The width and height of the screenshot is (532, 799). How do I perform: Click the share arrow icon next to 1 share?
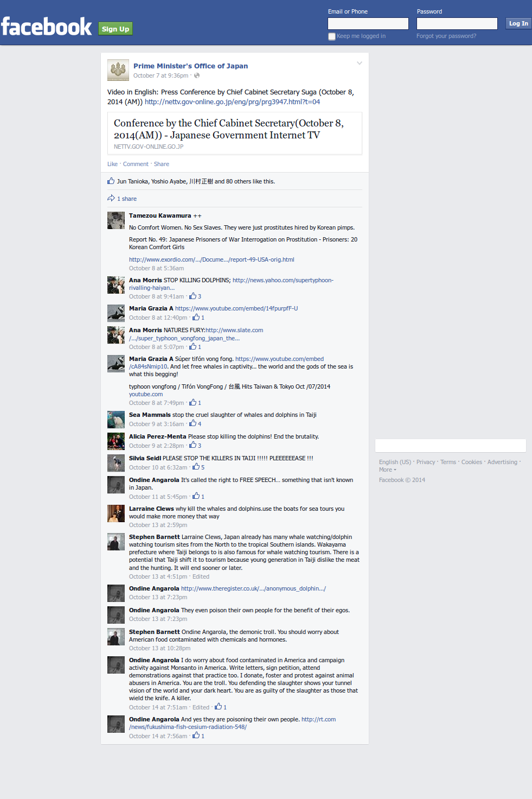tap(111, 198)
